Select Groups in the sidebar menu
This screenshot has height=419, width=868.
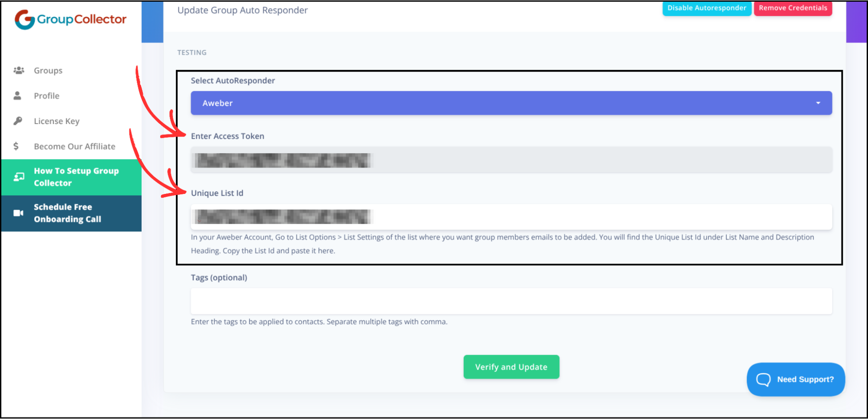tap(48, 70)
